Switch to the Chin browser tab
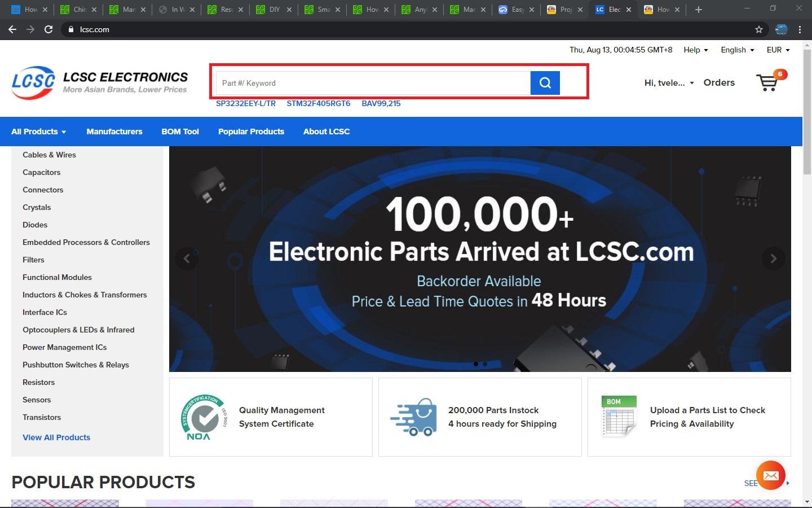Screen dimensions: 812x508 pos(78,10)
